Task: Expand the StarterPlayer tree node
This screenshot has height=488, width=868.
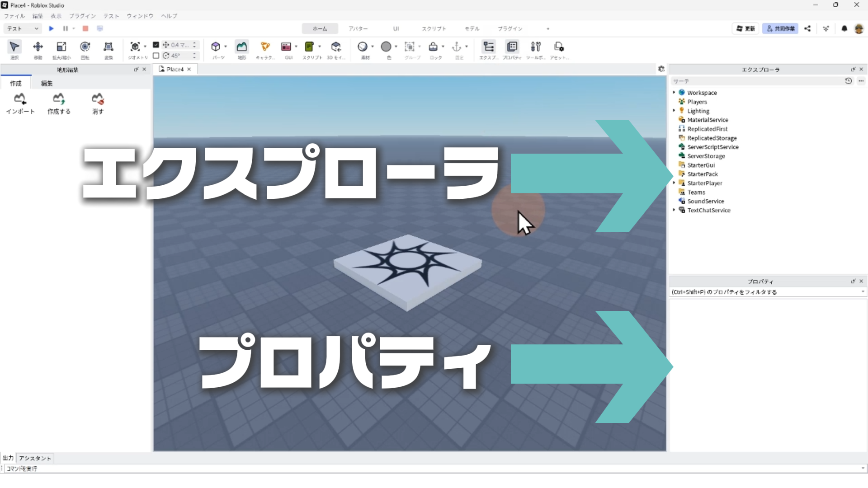Action: click(674, 183)
